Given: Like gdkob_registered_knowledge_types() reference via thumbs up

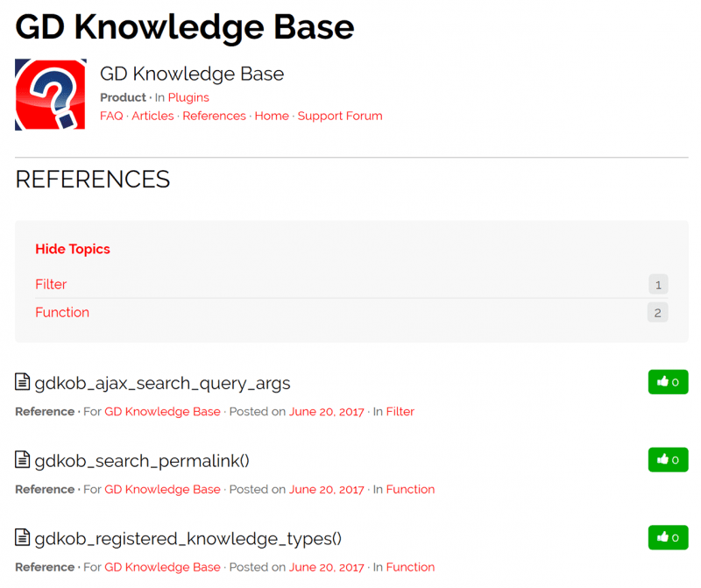Looking at the screenshot, I should tap(668, 537).
